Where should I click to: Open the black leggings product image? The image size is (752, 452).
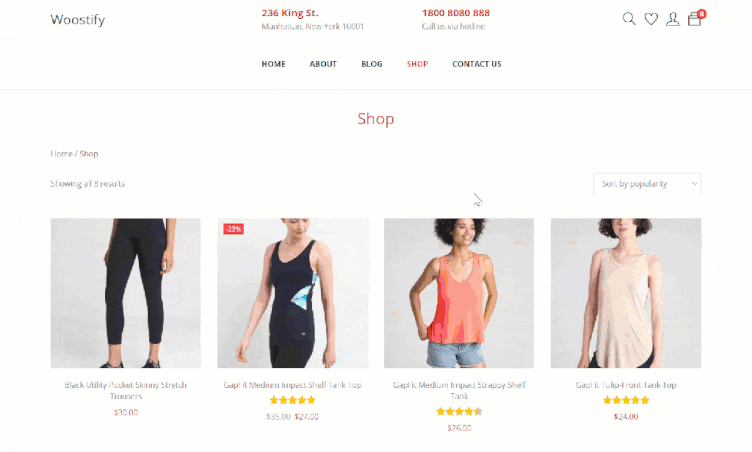click(x=126, y=293)
